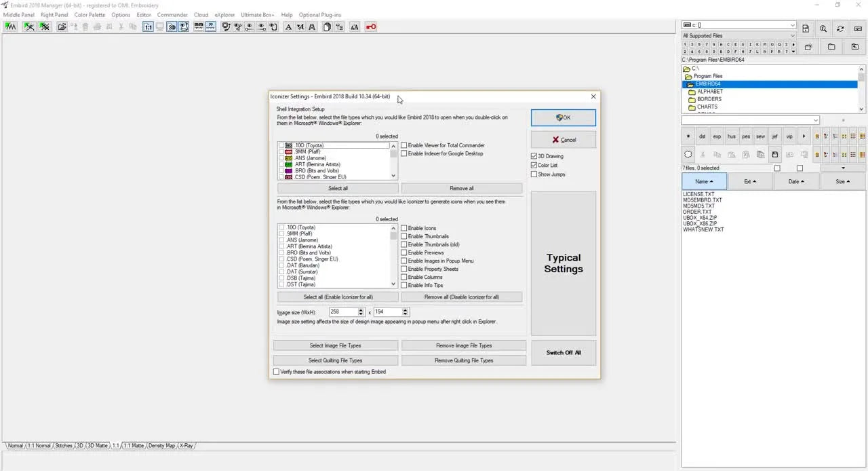
Task: Click the scissors cut icon in the toolbar
Action: click(x=121, y=27)
